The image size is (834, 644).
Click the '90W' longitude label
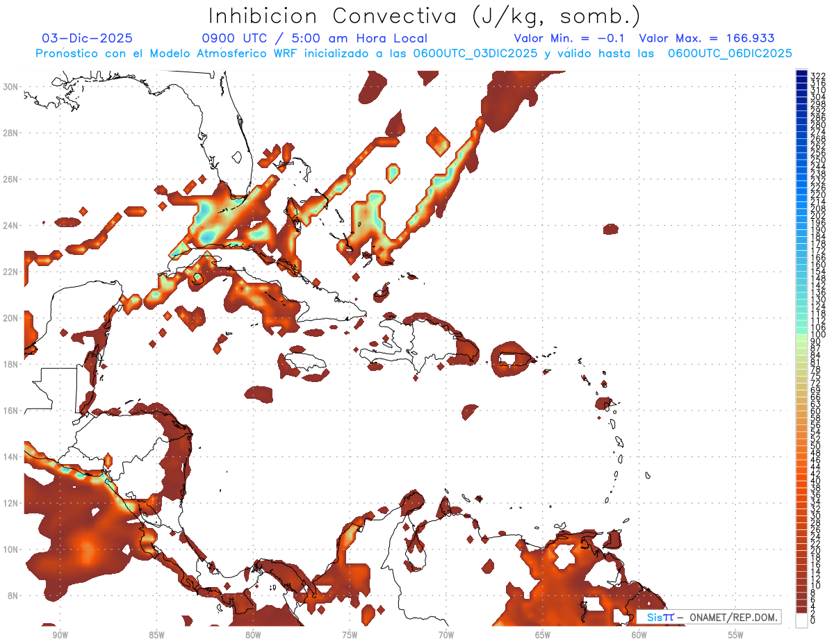coord(60,635)
